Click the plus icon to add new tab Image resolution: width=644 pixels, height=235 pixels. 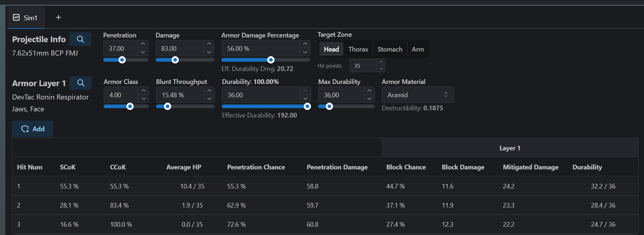(59, 17)
